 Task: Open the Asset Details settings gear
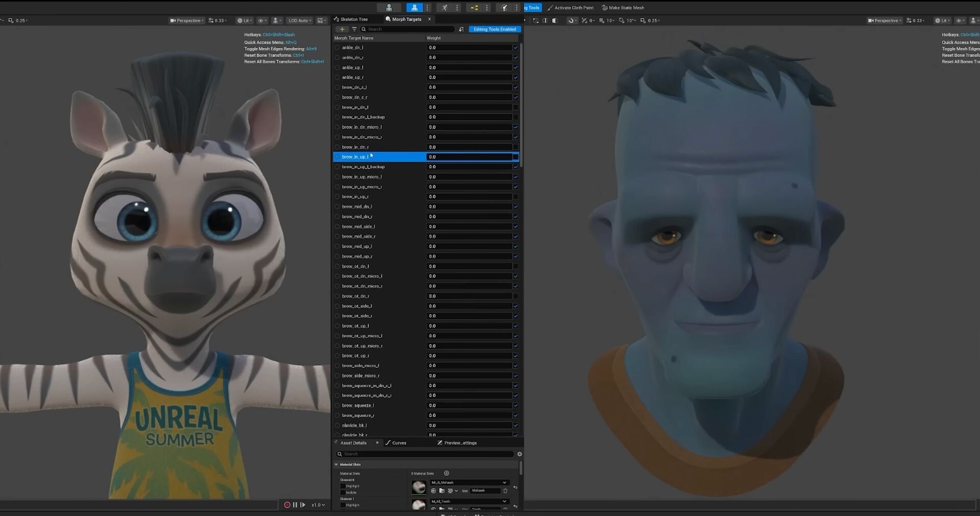tap(520, 454)
